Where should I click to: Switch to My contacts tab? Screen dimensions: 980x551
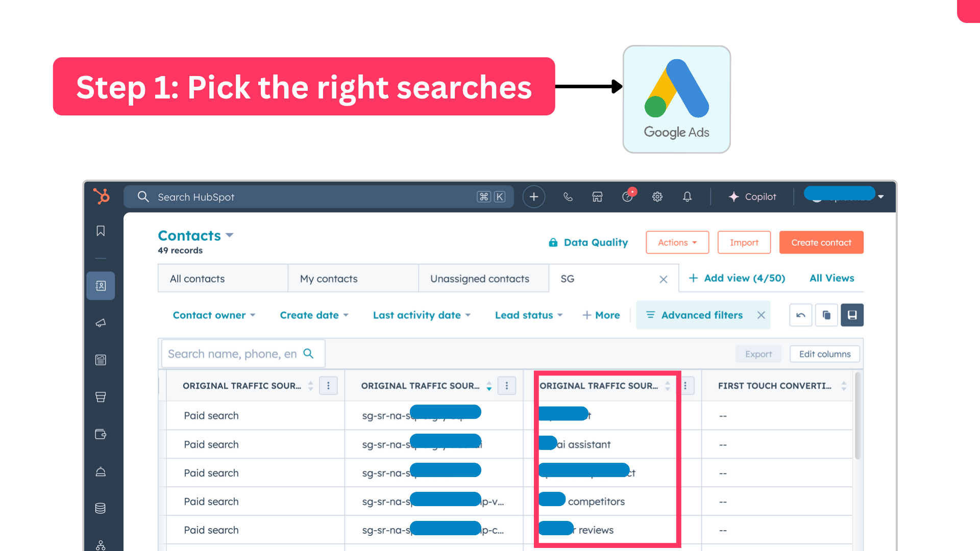(353, 279)
